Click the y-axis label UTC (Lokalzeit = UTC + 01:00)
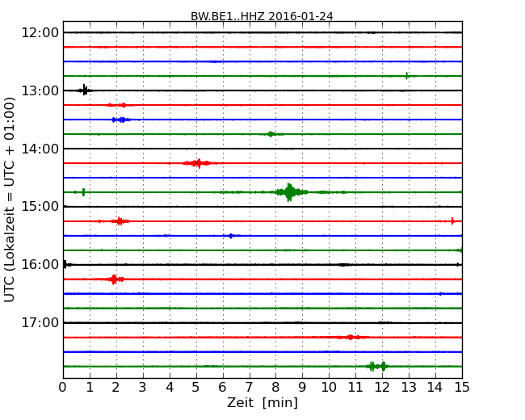Viewport: 525px width, 420px height. tap(10, 199)
